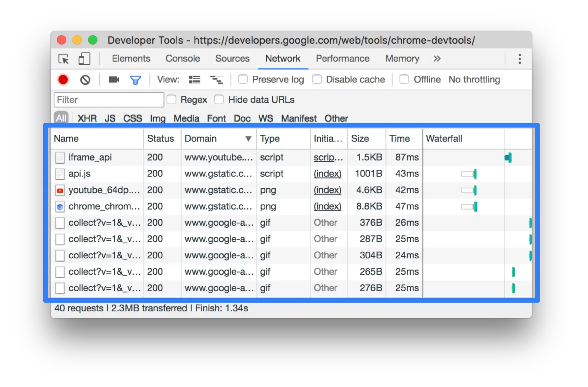Image resolution: width=588 pixels, height=387 pixels.
Task: Enable the Regex filter checkbox
Action: 172,99
